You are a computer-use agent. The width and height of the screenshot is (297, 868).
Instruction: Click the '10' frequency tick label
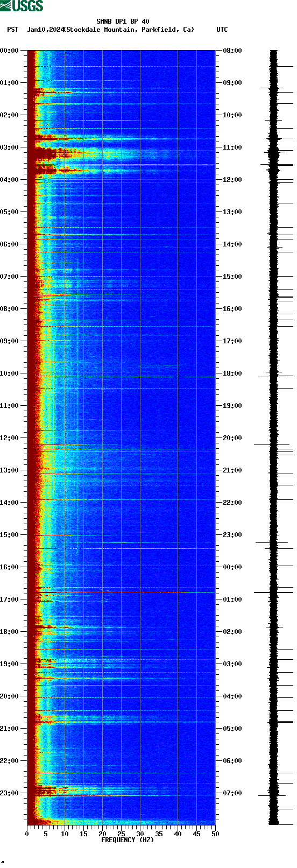(x=65, y=834)
